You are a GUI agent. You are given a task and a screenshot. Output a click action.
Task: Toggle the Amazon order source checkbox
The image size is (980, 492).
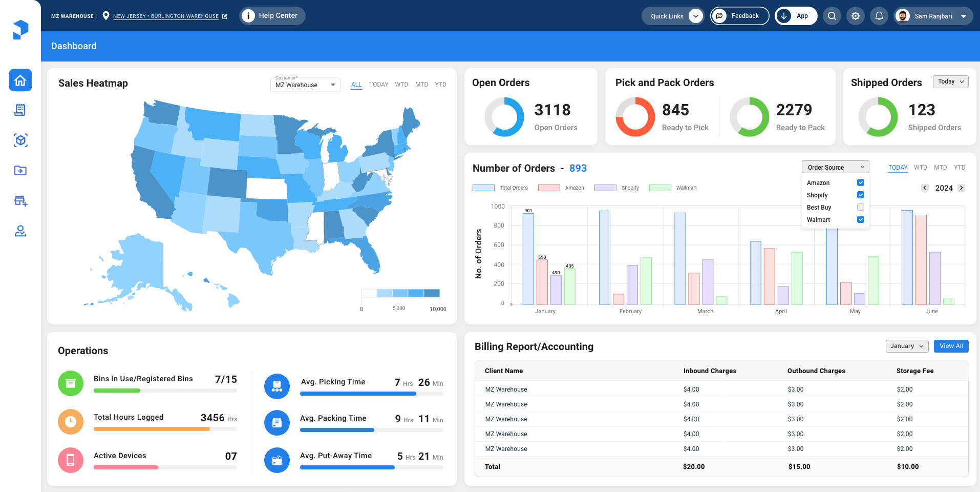861,182
